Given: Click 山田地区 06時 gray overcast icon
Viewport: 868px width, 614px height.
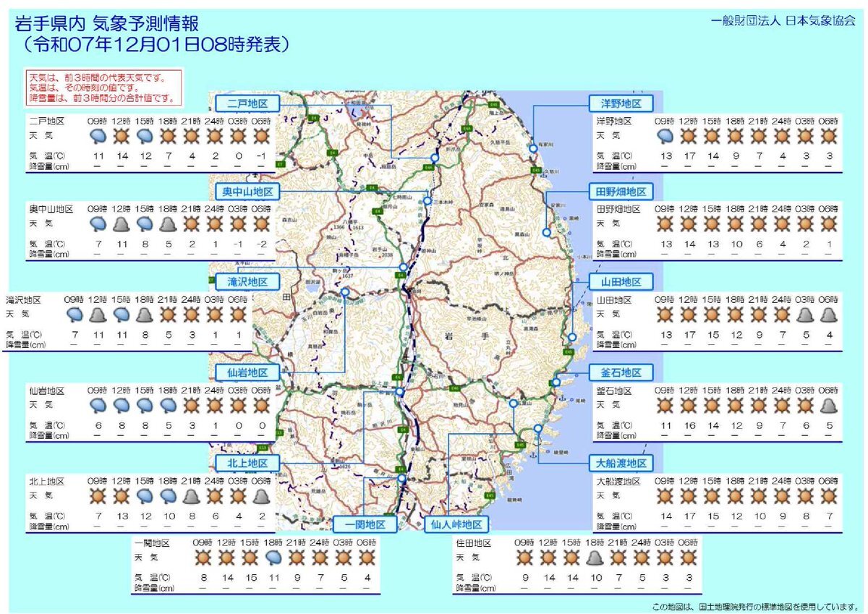Looking at the screenshot, I should click(x=829, y=315).
